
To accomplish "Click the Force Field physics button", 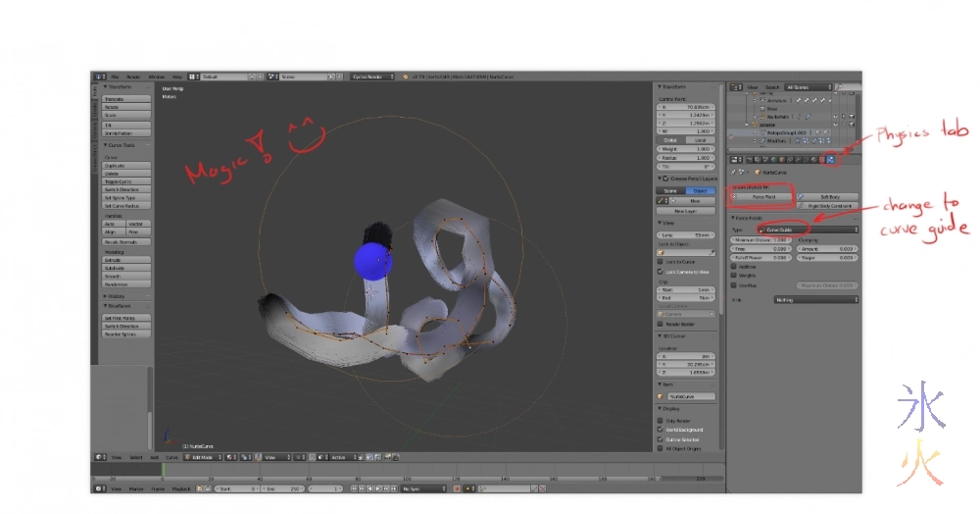I will (x=763, y=197).
